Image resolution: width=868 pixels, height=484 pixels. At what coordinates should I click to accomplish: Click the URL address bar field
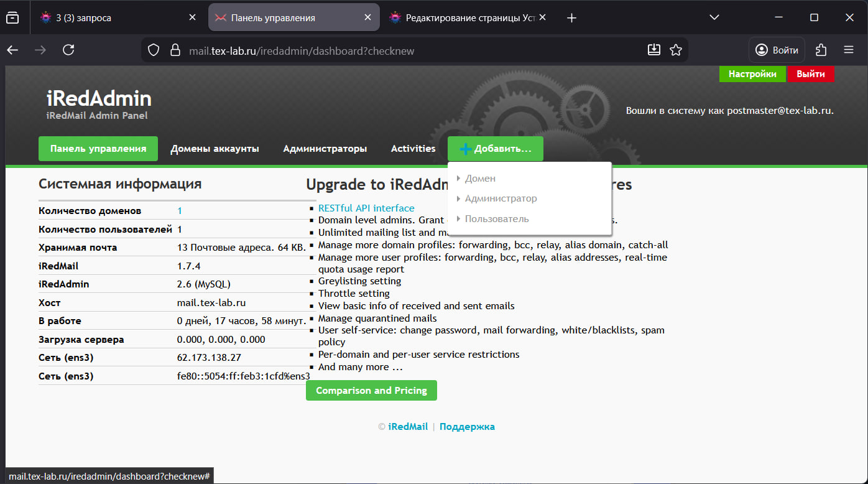tap(404, 50)
